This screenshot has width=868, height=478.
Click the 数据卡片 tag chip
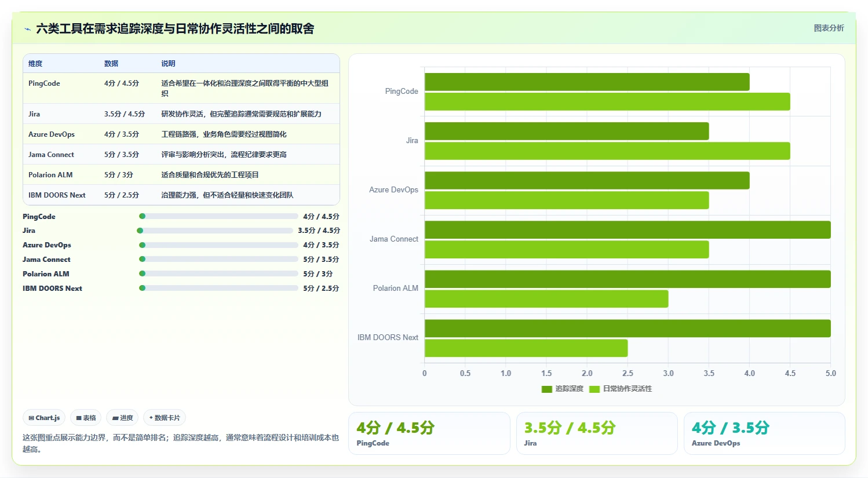pos(165,418)
